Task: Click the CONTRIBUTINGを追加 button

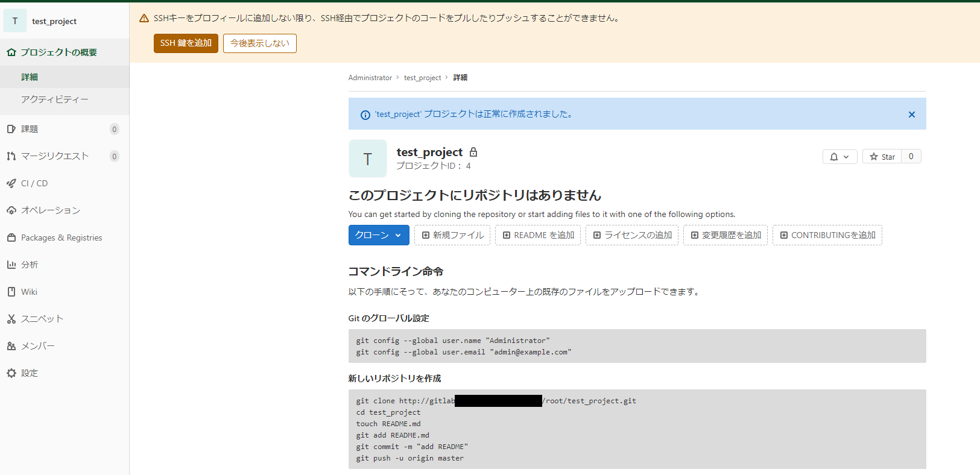Action: click(827, 235)
